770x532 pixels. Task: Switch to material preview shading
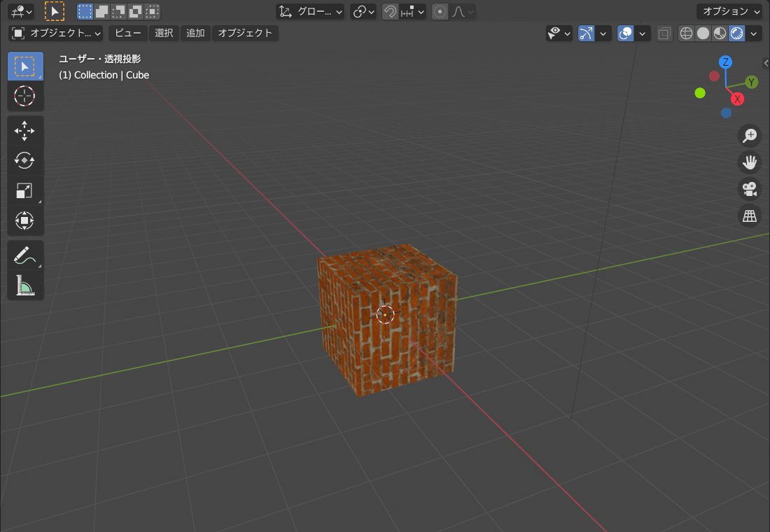pyautogui.click(x=720, y=34)
